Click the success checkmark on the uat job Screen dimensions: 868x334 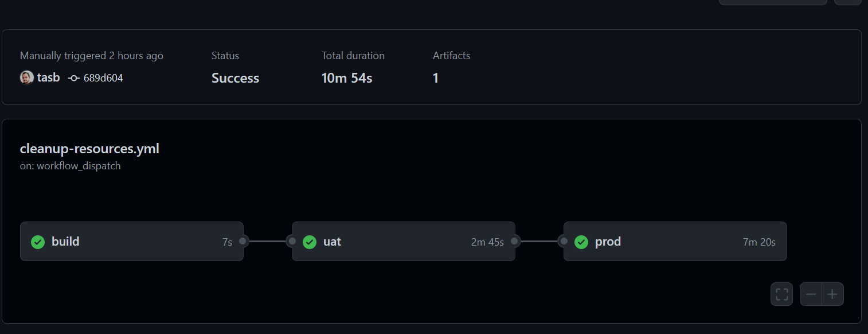(309, 242)
